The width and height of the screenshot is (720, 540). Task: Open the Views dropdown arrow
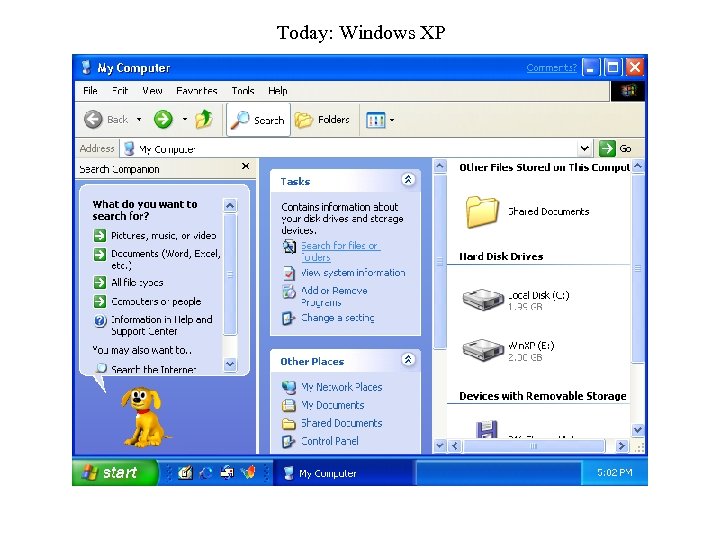click(x=392, y=120)
